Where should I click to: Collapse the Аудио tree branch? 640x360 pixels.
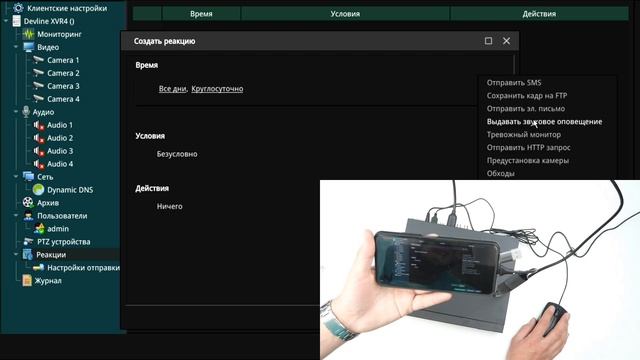click(16, 112)
